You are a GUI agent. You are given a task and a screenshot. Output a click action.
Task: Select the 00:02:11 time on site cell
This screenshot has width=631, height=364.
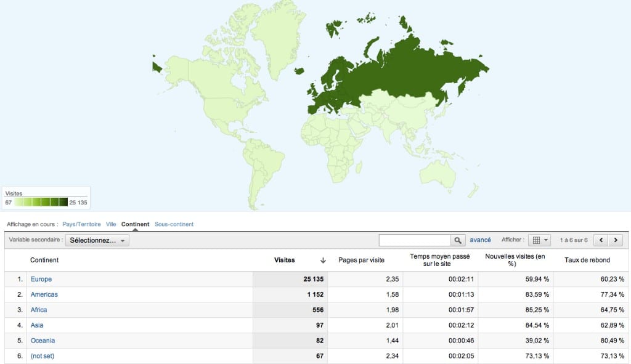pyautogui.click(x=440, y=279)
